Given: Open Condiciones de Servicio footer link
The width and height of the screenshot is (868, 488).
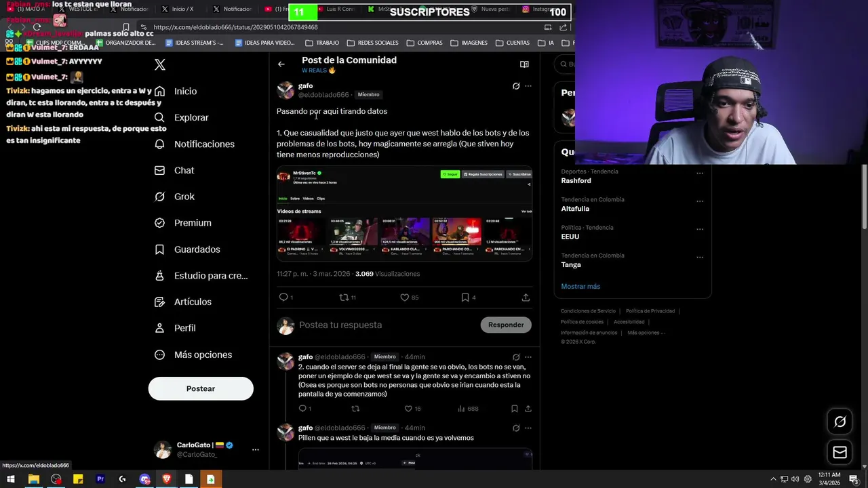Looking at the screenshot, I should [x=588, y=311].
